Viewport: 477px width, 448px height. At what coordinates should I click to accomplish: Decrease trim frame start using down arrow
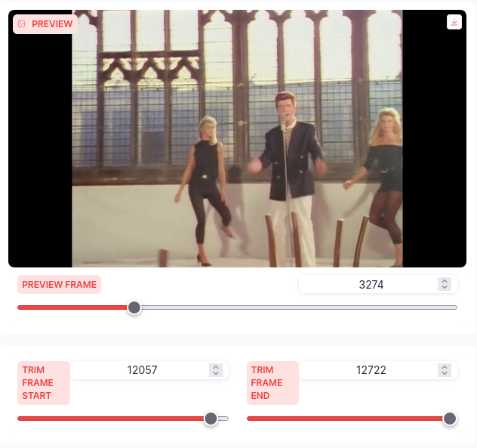point(216,373)
